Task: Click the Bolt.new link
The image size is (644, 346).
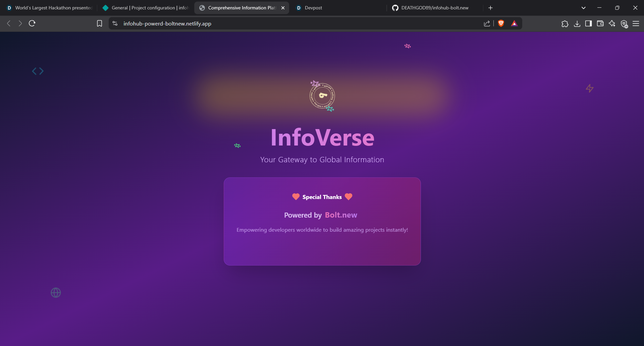Action: [341, 215]
